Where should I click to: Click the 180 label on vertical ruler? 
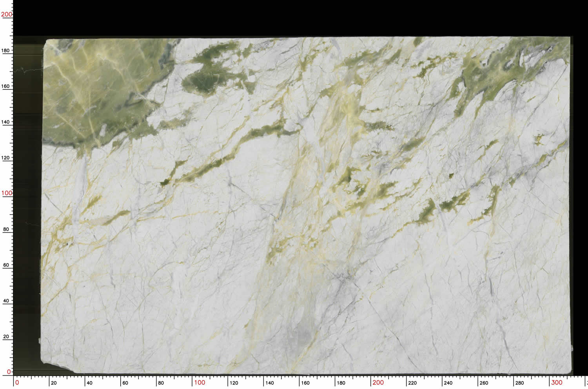tap(6, 51)
